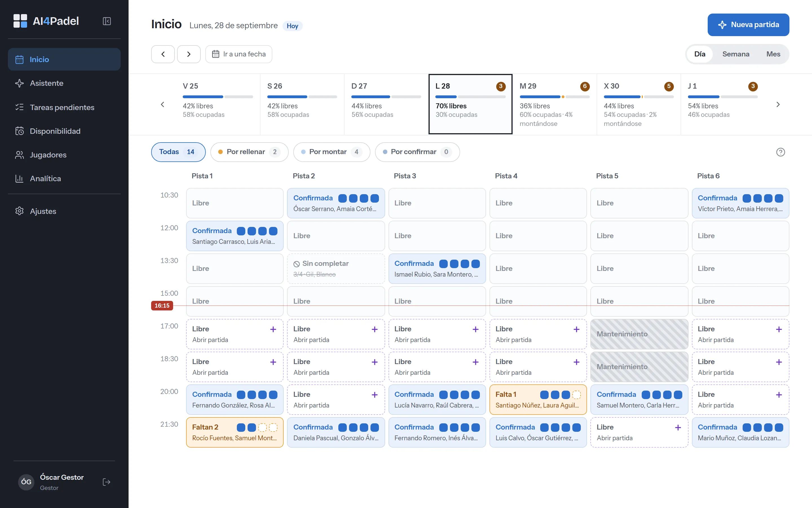Viewport: 812px width, 508px height.
Task: Open Ajustes in sidebar
Action: (x=64, y=211)
